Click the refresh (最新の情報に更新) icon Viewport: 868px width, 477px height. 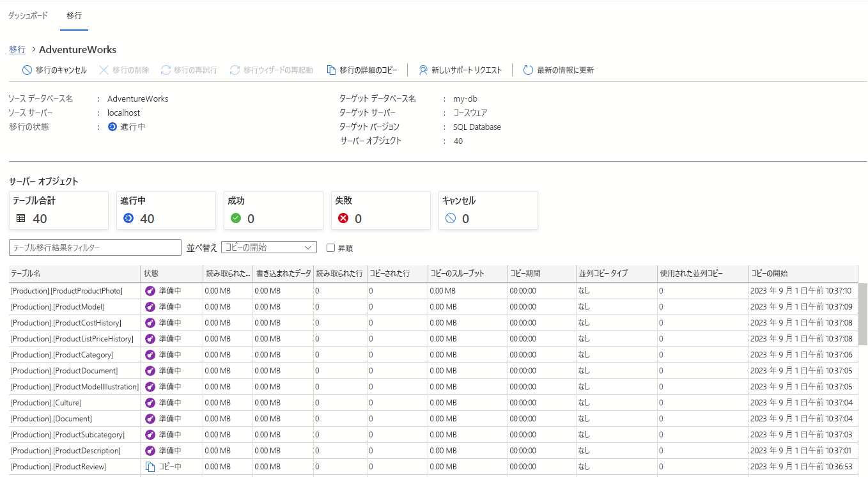point(528,70)
